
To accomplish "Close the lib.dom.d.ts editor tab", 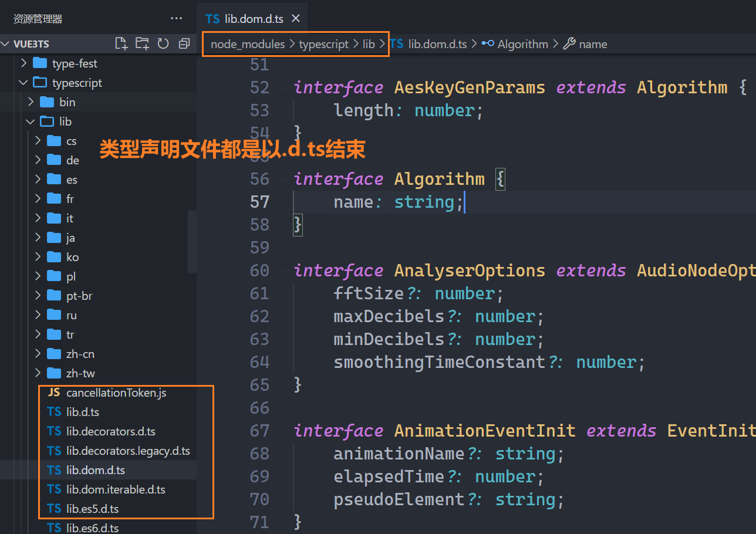I will [296, 19].
